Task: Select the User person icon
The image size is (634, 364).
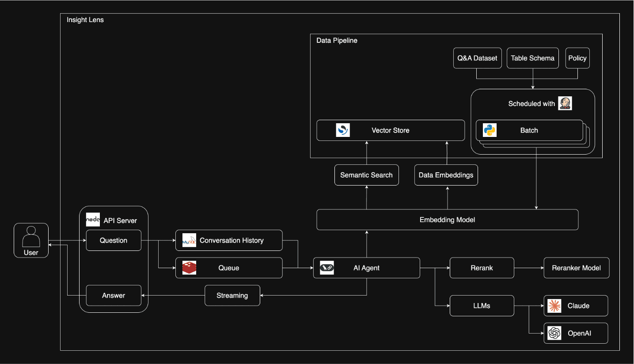Action: (x=31, y=236)
